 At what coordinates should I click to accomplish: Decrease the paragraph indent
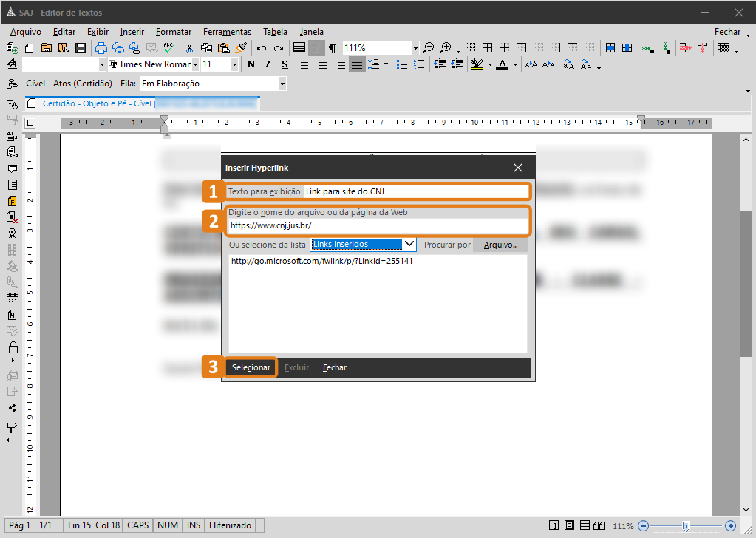(439, 64)
